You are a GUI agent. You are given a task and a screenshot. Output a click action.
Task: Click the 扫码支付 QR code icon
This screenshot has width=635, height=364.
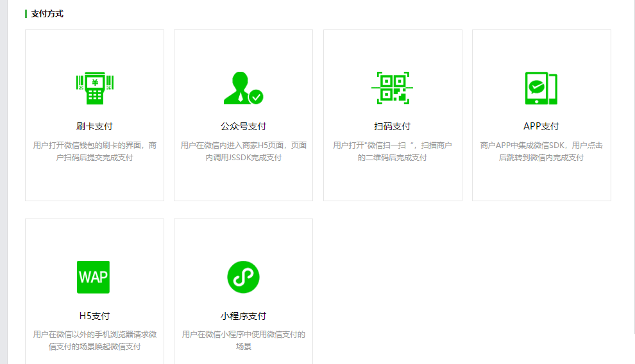[392, 88]
